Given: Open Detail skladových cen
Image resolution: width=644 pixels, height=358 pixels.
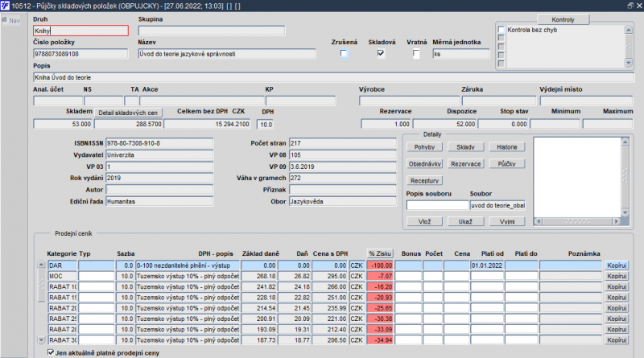Looking at the screenshot, I should point(128,113).
